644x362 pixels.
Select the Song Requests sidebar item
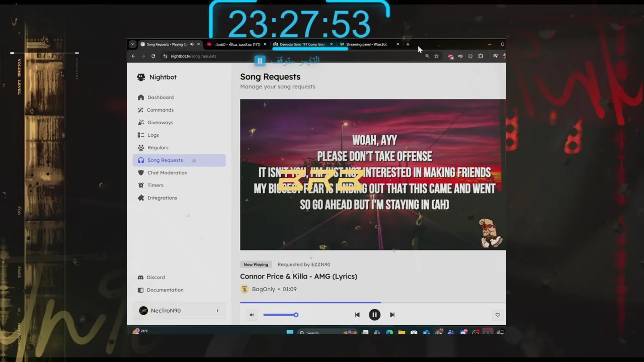click(x=179, y=160)
